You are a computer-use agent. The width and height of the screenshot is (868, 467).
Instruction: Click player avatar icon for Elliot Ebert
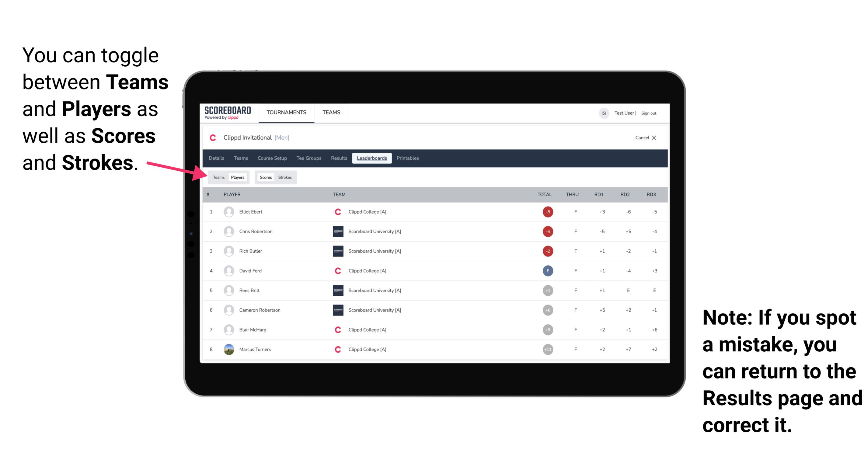pos(229,212)
